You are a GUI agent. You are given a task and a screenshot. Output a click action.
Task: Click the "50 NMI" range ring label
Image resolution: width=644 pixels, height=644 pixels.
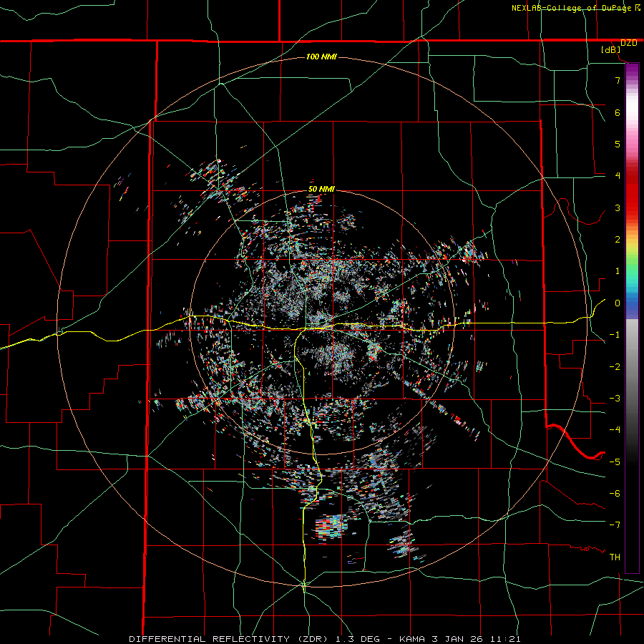click(x=321, y=190)
